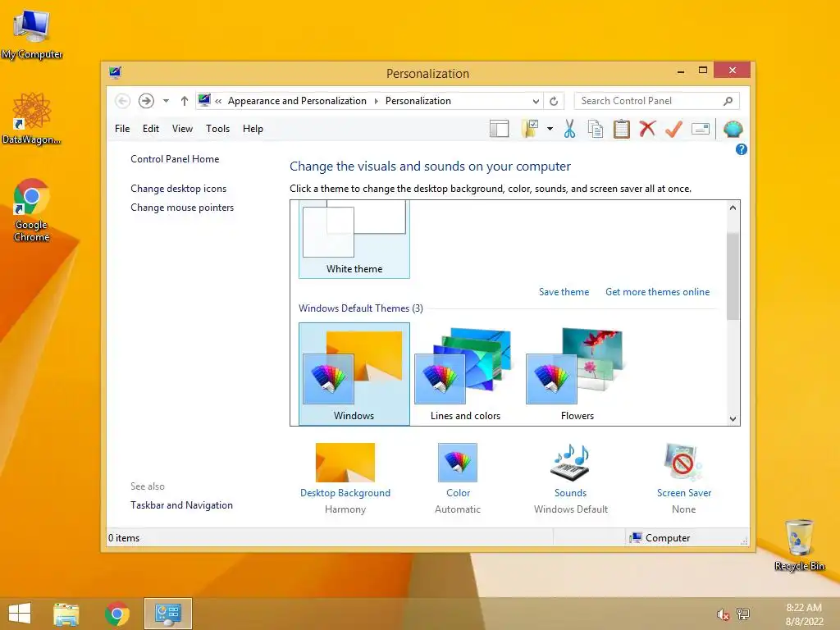The width and height of the screenshot is (840, 630).
Task: Click the Back navigation arrow
Action: [x=122, y=101]
